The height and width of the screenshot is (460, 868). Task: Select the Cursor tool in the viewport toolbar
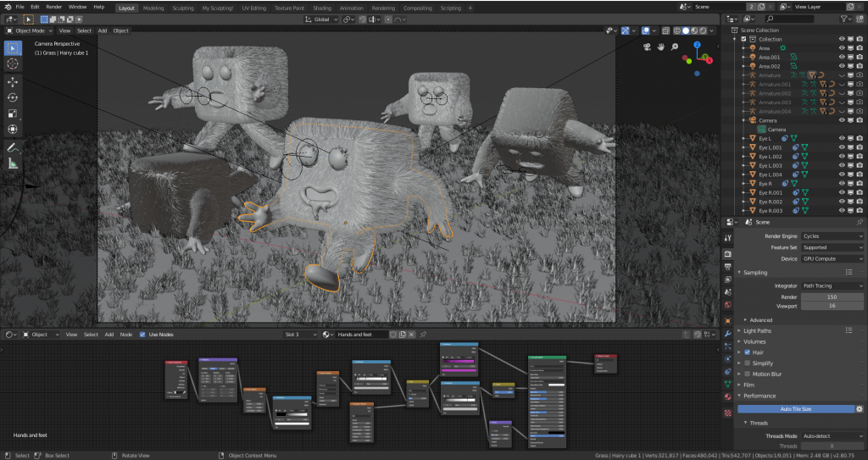coord(13,64)
